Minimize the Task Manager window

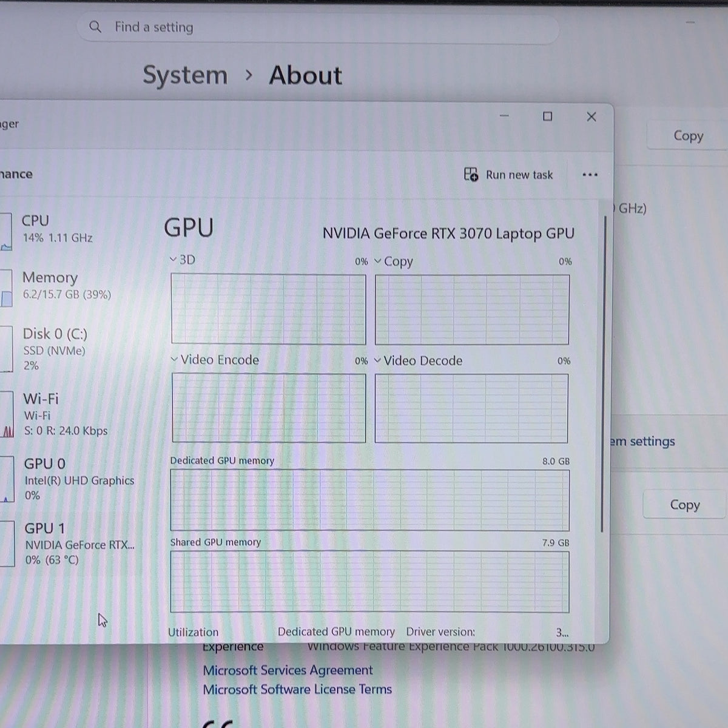[504, 116]
